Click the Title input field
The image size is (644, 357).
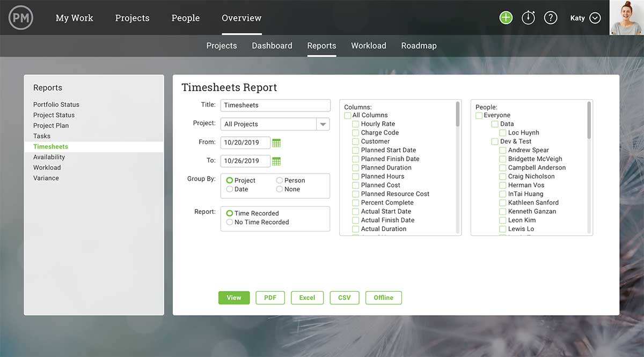point(275,106)
